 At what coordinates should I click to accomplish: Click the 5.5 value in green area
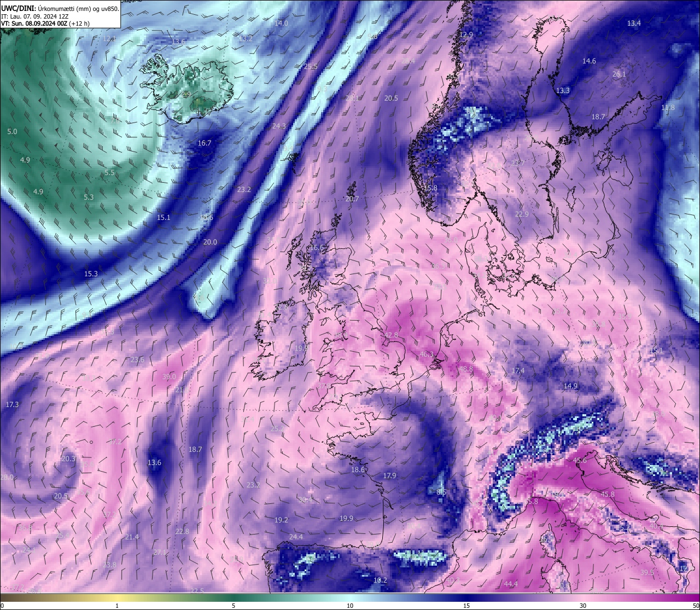pyautogui.click(x=109, y=173)
